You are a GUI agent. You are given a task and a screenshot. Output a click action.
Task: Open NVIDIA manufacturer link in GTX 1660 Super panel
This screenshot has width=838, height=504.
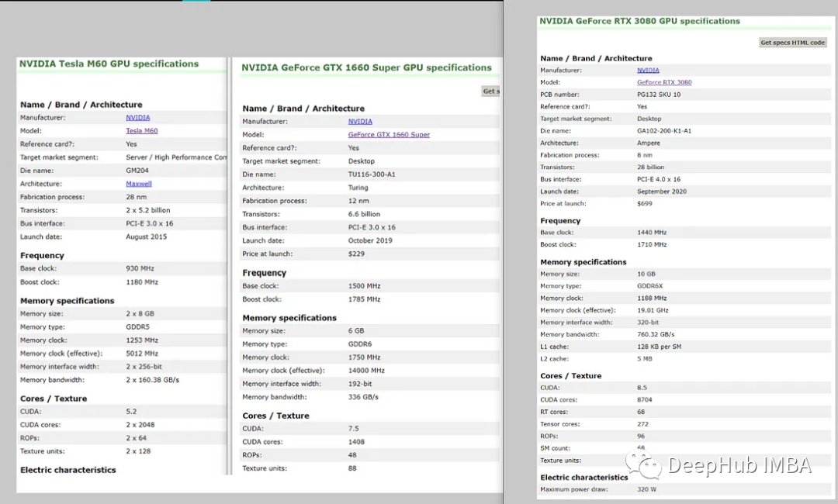[x=360, y=122]
